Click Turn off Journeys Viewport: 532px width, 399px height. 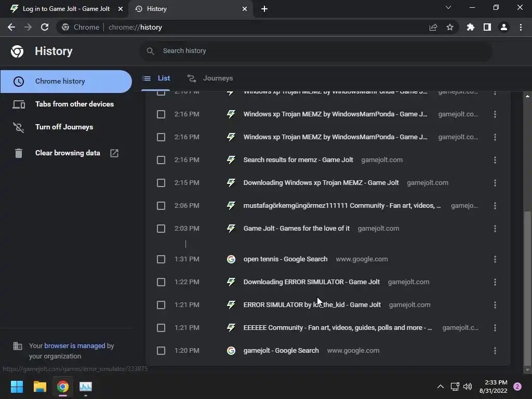pos(66,127)
